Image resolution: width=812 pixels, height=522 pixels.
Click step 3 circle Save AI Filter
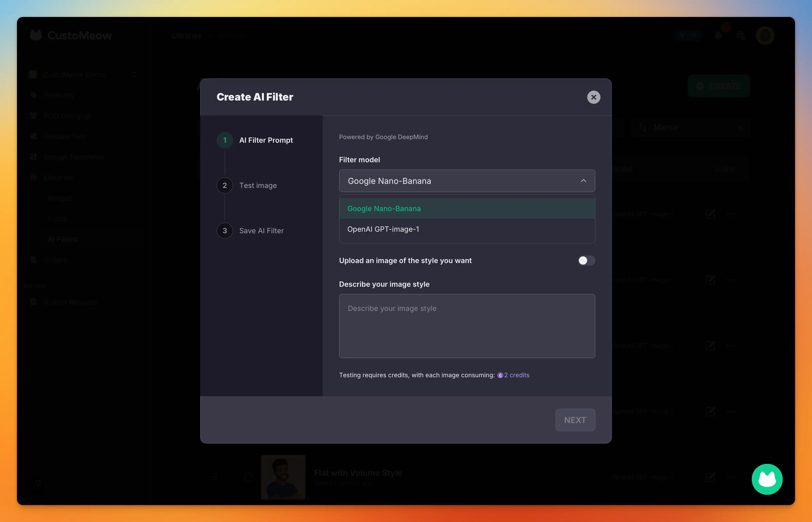tap(225, 231)
